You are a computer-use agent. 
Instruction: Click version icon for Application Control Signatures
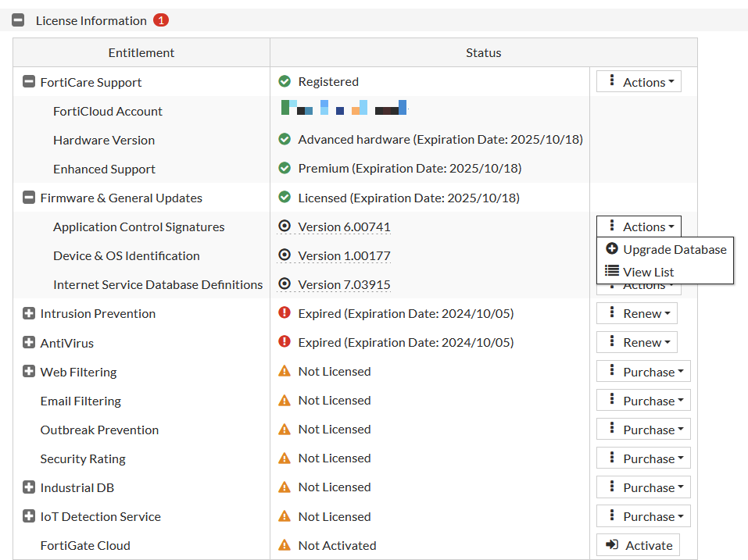click(285, 226)
